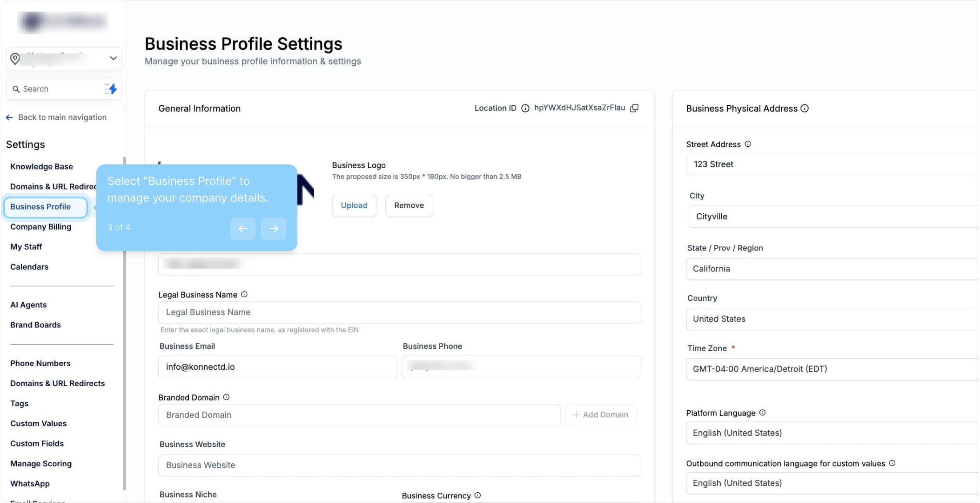This screenshot has height=503, width=980.
Task: Click the lightning bolt quick actions icon
Action: click(x=111, y=89)
